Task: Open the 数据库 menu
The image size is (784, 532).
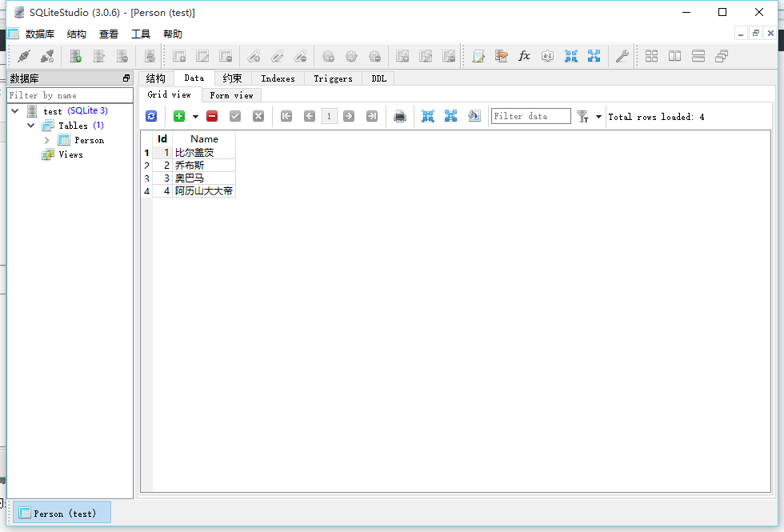Action: click(x=39, y=34)
